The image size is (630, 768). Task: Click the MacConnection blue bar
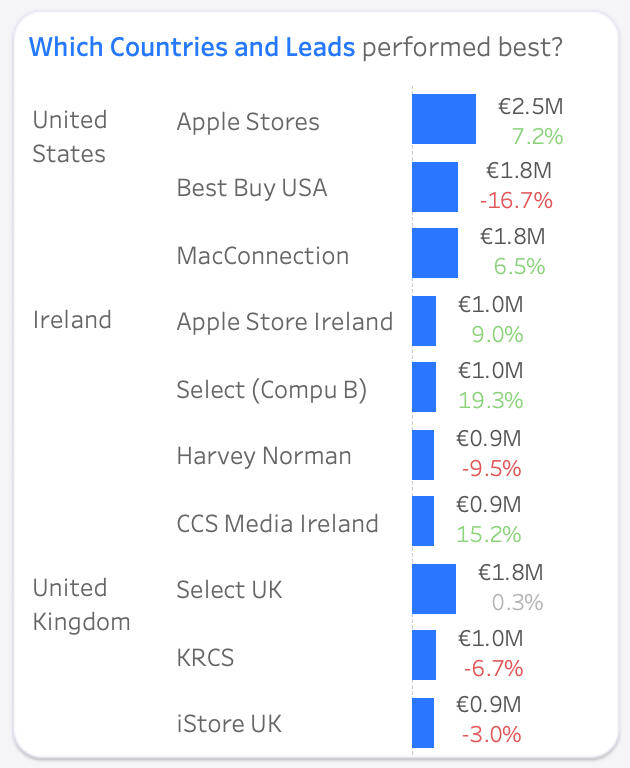tap(435, 253)
